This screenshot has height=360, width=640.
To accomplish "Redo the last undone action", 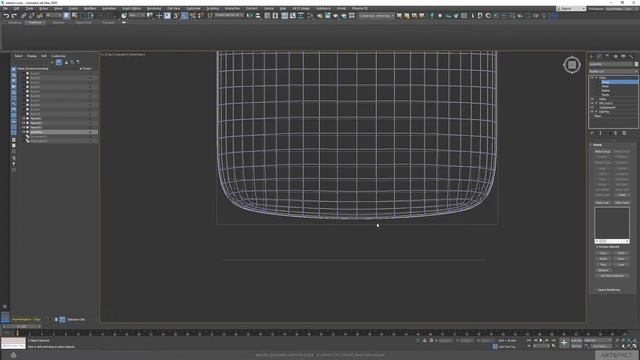I will click(x=14, y=16).
